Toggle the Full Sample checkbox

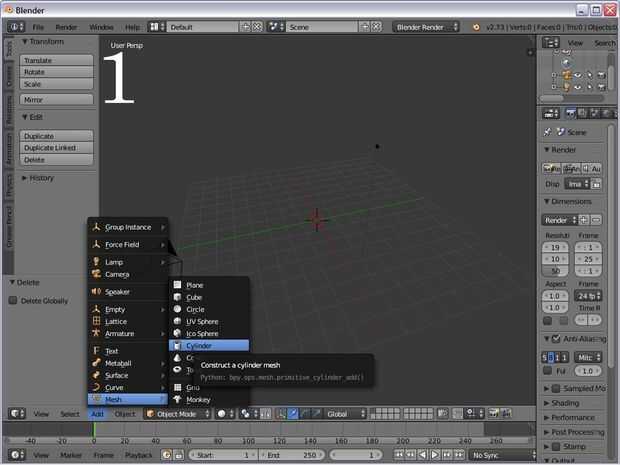point(548,371)
